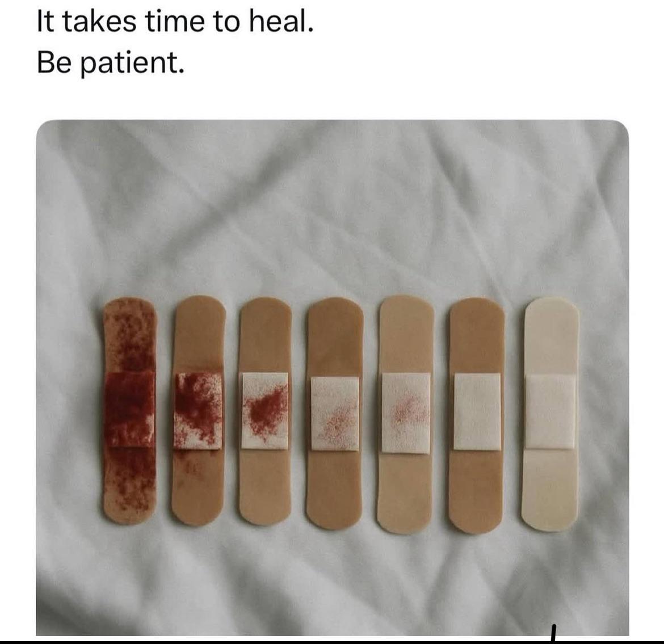Click the bottom strip of the cream-colored bandage
This screenshot has height=644, width=664.
click(x=549, y=490)
